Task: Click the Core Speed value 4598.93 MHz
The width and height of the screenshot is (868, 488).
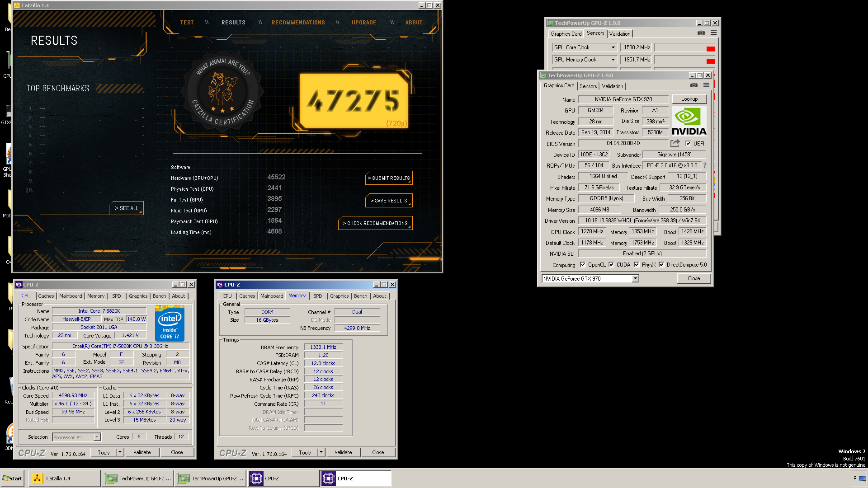Action: pos(73,395)
